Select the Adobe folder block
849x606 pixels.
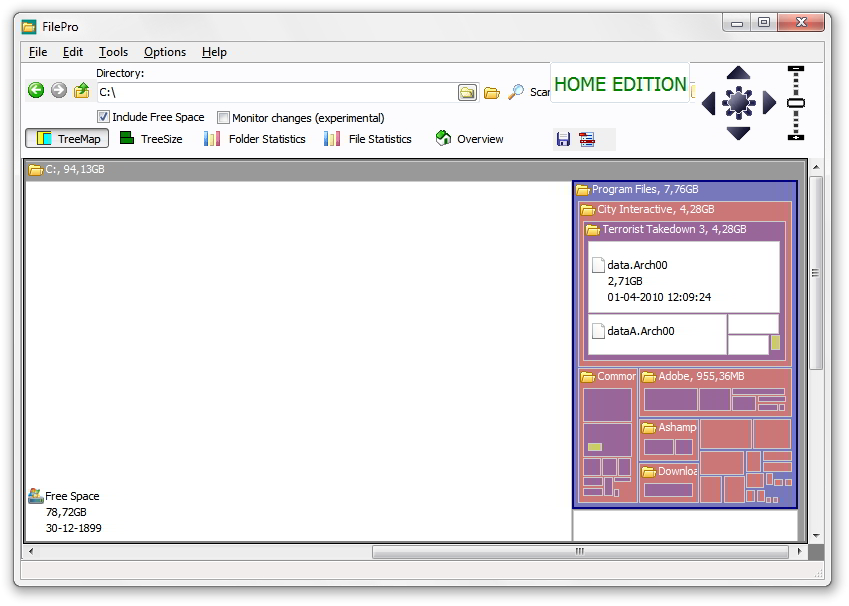click(715, 393)
